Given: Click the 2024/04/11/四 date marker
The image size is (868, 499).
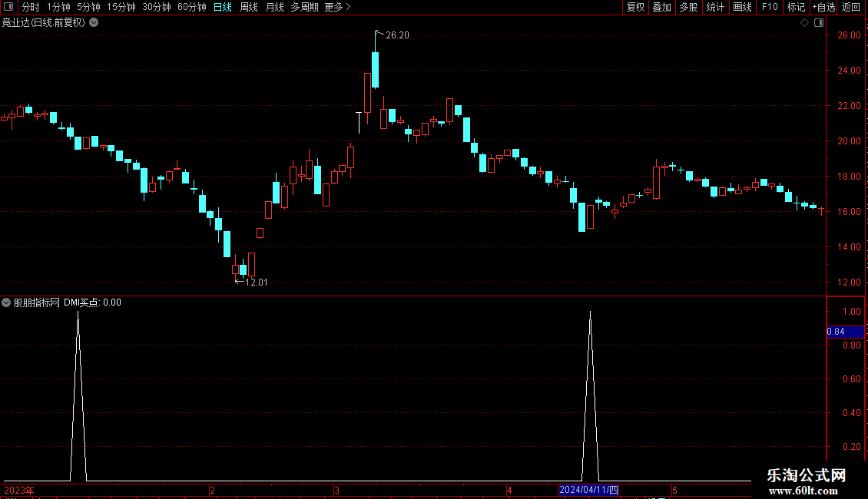Looking at the screenshot, I should (588, 490).
